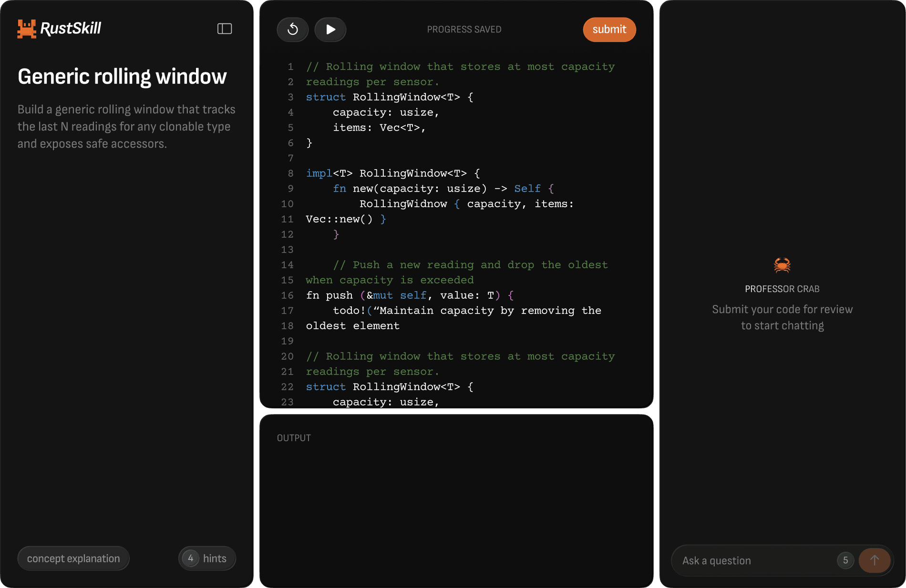Click the RustSkill brand name

pyautogui.click(x=71, y=29)
